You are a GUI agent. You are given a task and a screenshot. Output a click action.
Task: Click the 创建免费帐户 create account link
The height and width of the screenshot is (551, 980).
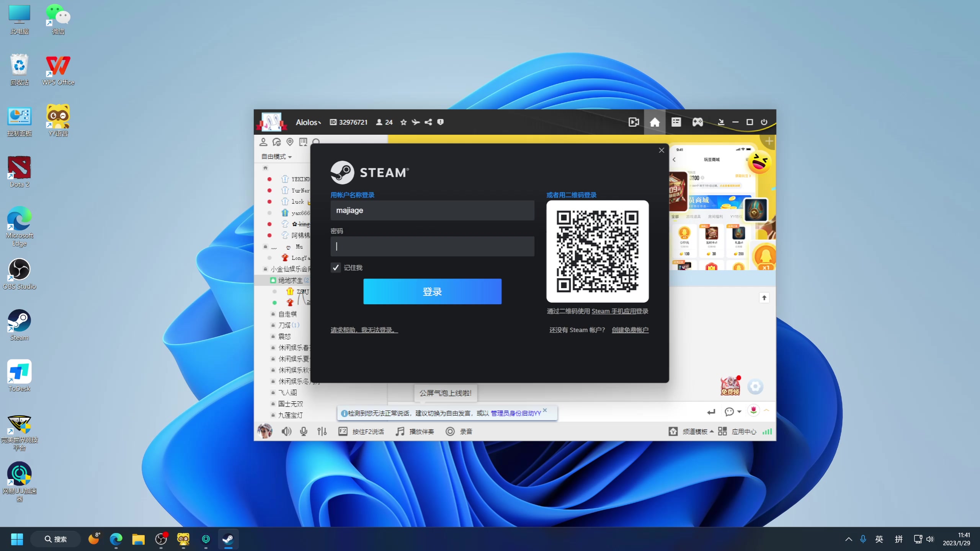(x=630, y=330)
